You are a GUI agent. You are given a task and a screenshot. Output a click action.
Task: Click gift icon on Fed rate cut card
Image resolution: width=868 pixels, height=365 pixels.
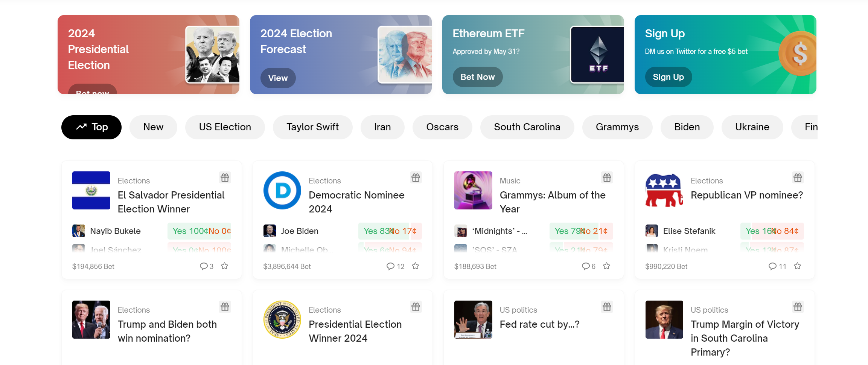click(x=607, y=307)
